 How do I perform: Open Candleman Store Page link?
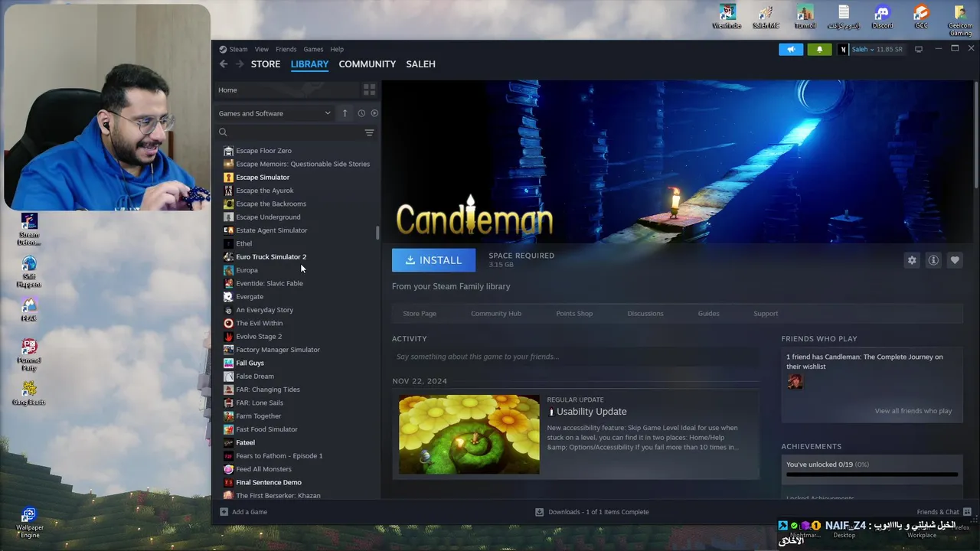(x=420, y=313)
